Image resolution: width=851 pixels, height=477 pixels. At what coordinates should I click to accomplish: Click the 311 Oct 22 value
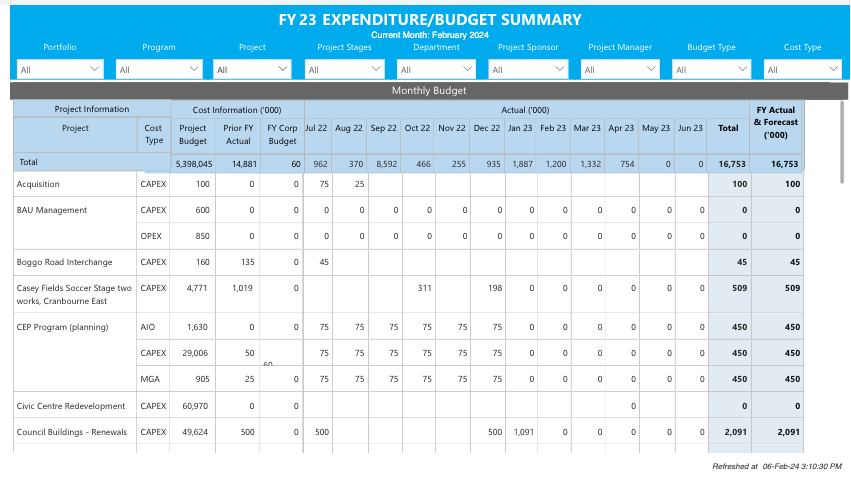[424, 288]
